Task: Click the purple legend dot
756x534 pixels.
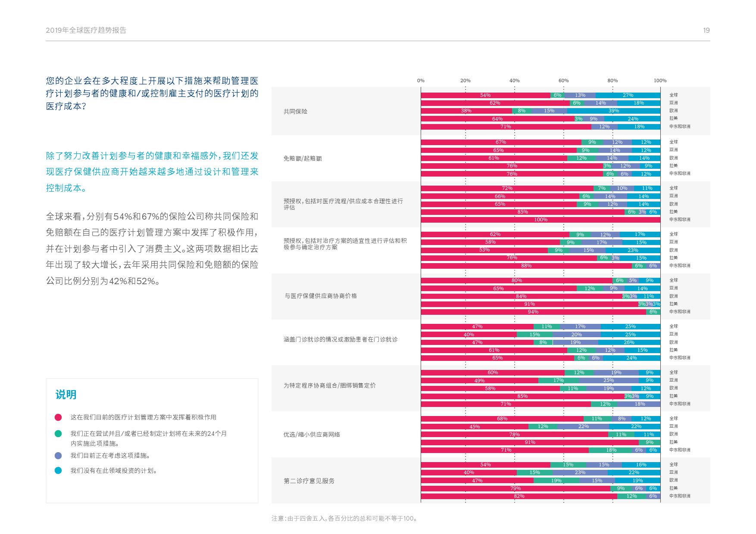Action: pos(58,455)
